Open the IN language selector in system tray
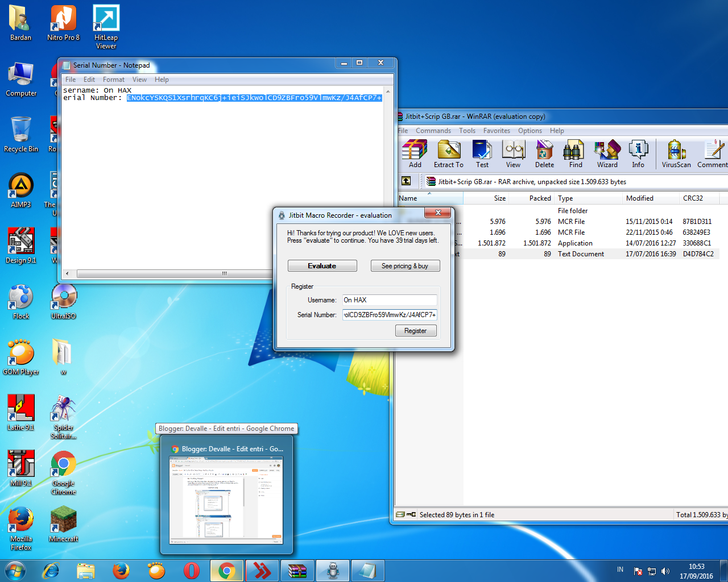The height and width of the screenshot is (582, 728). coord(620,569)
